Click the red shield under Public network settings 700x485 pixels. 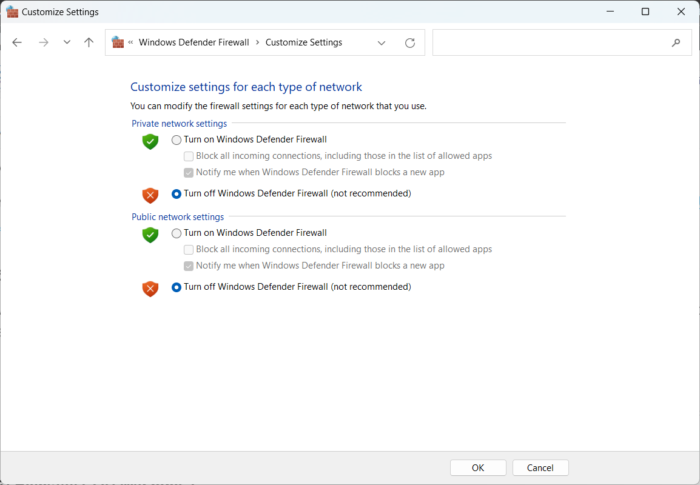(x=150, y=289)
